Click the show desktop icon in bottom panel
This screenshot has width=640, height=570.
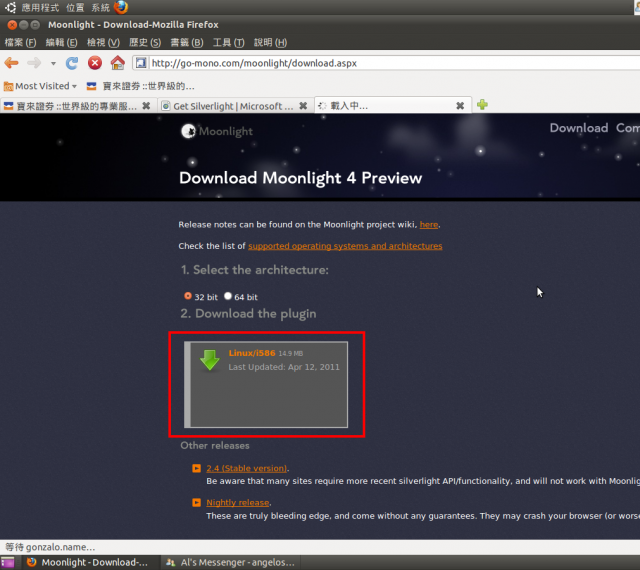coord(7,562)
